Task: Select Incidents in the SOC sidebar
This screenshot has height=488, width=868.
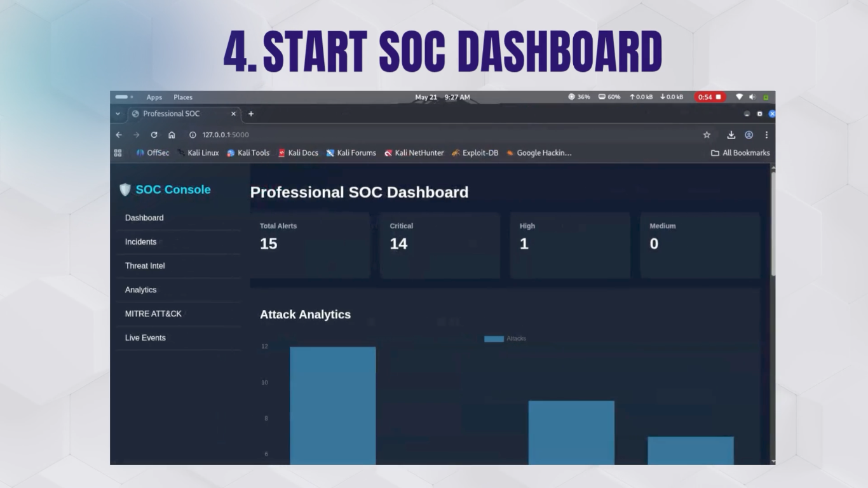Action: [140, 242]
